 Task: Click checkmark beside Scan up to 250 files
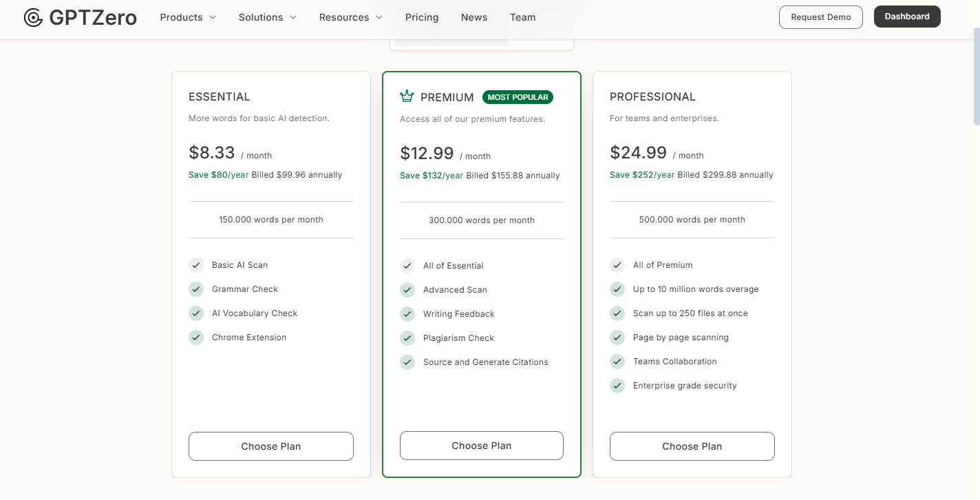[617, 313]
